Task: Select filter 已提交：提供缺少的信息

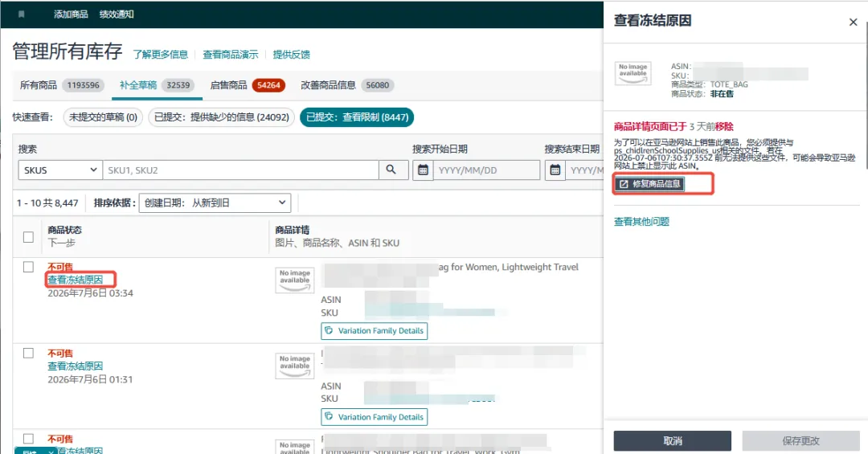Action: point(222,117)
